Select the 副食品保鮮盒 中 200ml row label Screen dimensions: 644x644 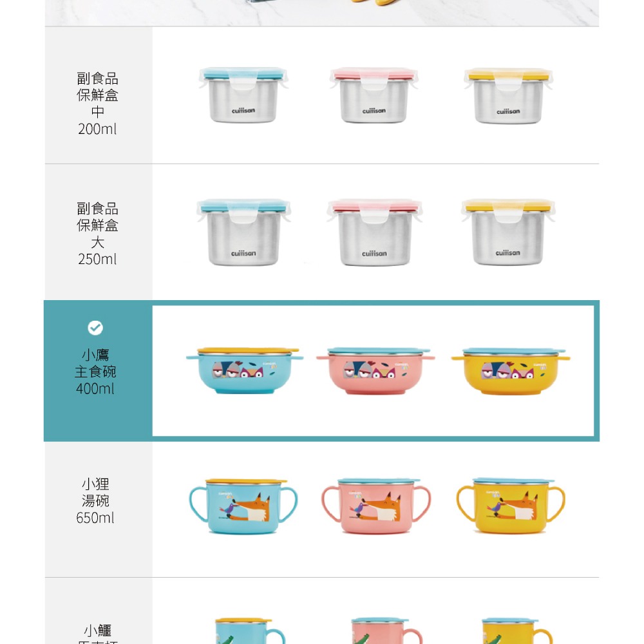pyautogui.click(x=97, y=104)
